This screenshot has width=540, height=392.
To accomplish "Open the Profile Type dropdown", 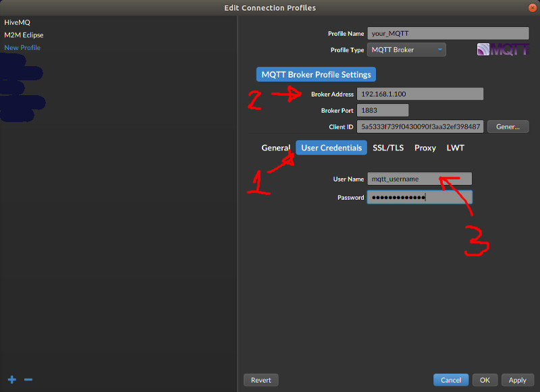I will pos(406,49).
